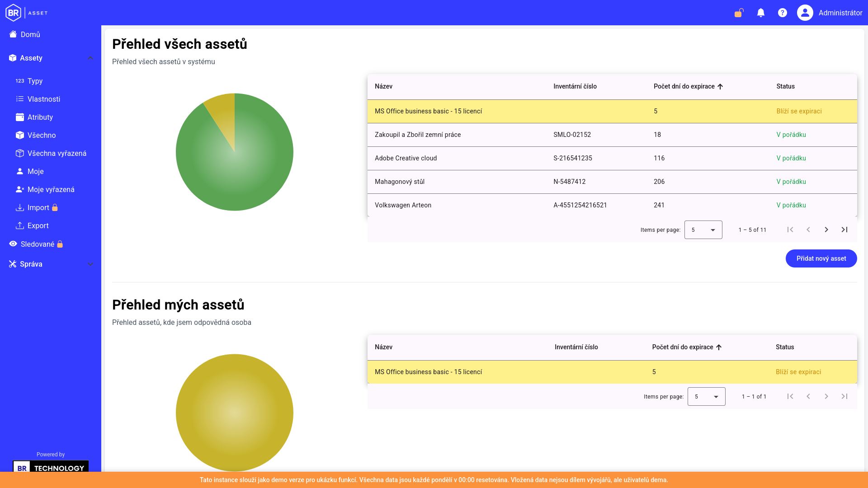Click the orange unlock padlock icon

click(x=739, y=13)
